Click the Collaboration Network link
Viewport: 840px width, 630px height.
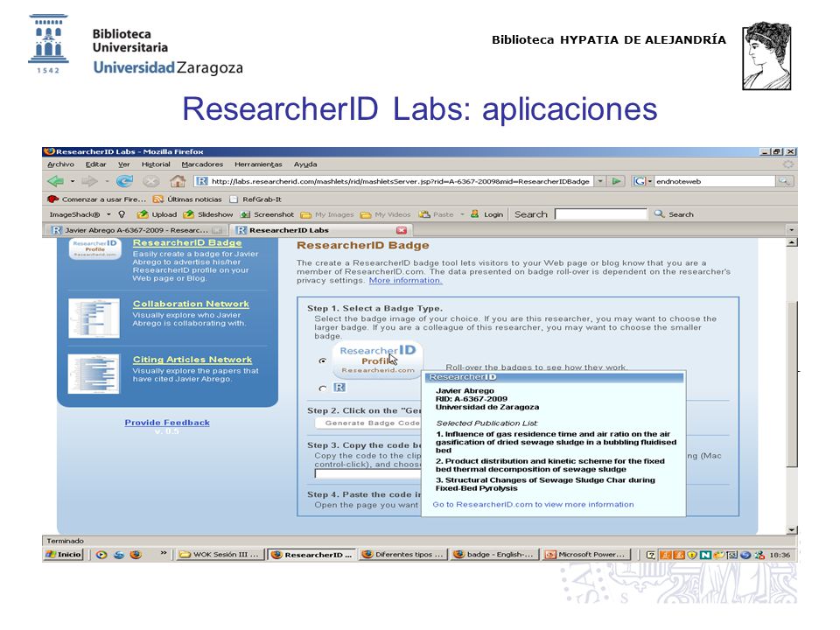click(192, 304)
